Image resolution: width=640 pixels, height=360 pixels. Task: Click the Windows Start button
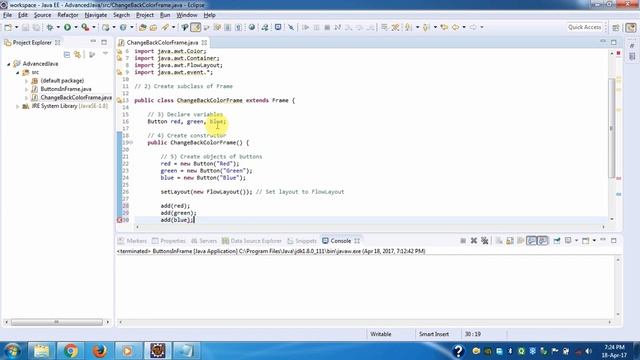click(12, 351)
